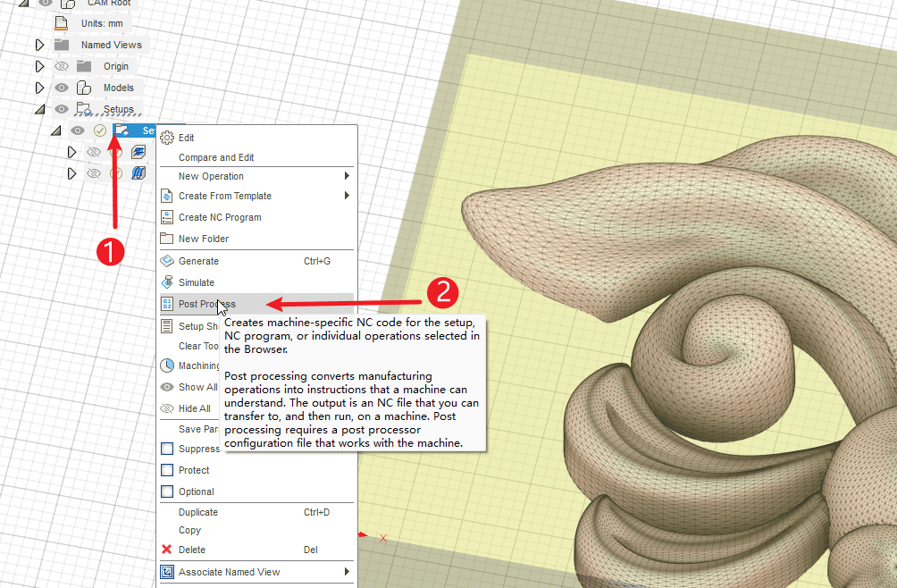The image size is (897, 588).
Task: Click the Edit gear icon
Action: (x=167, y=138)
